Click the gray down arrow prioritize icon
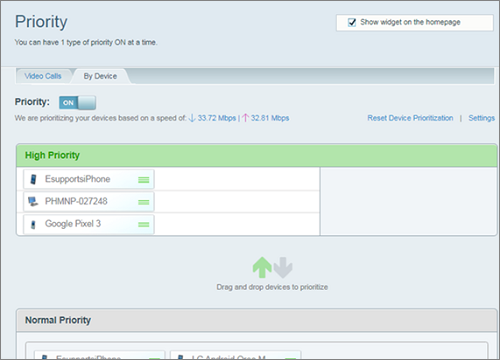Image resolution: width=500 pixels, height=360 pixels. click(283, 267)
